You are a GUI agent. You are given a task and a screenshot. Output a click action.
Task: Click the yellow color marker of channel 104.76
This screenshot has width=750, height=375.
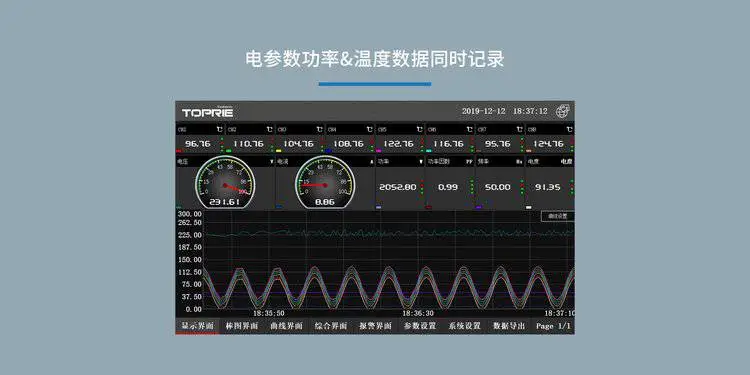tap(278, 151)
